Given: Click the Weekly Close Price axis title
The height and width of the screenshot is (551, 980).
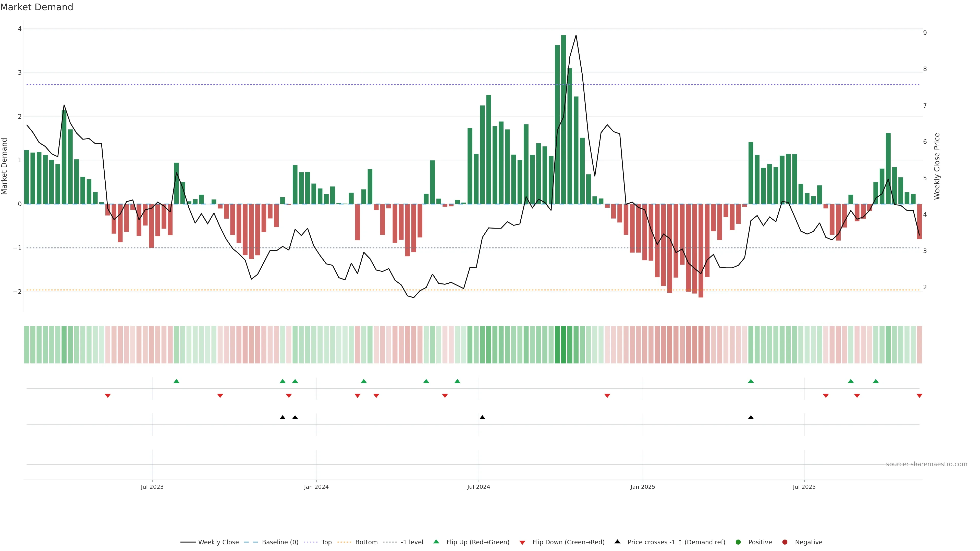Looking at the screenshot, I should pos(937,166).
